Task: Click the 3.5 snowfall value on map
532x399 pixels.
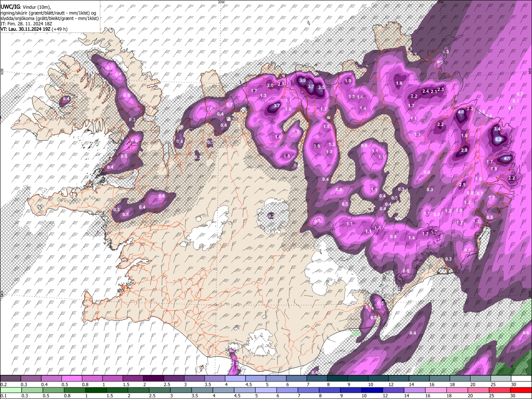Action: click(321, 87)
